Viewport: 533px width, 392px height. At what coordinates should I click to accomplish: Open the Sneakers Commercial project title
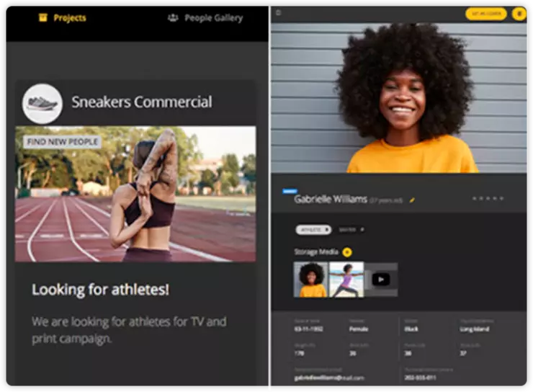coord(141,102)
